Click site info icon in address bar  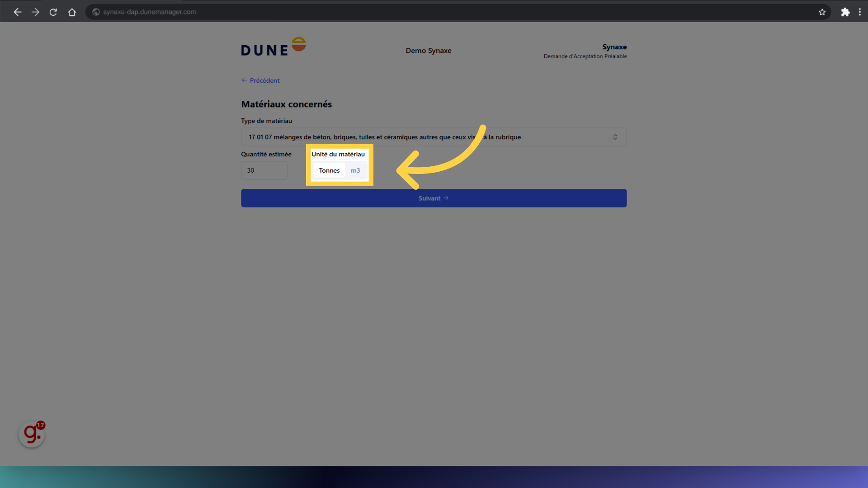(x=96, y=12)
